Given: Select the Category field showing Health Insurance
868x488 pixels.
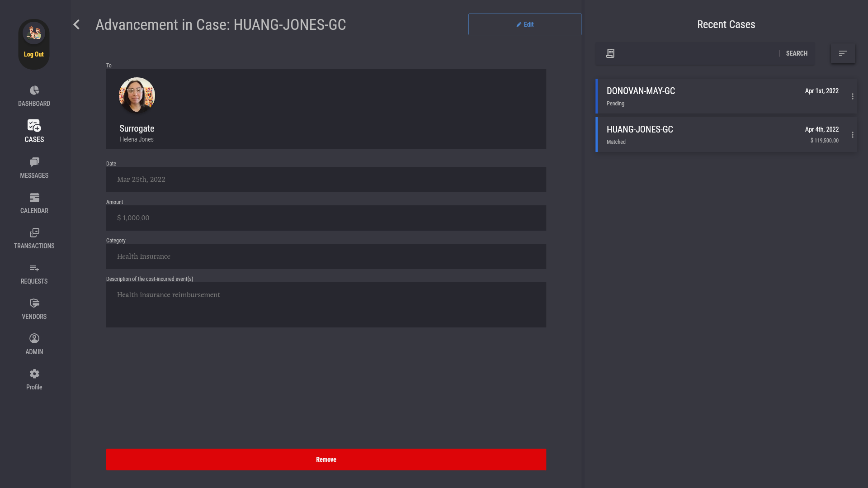Looking at the screenshot, I should pyautogui.click(x=326, y=256).
